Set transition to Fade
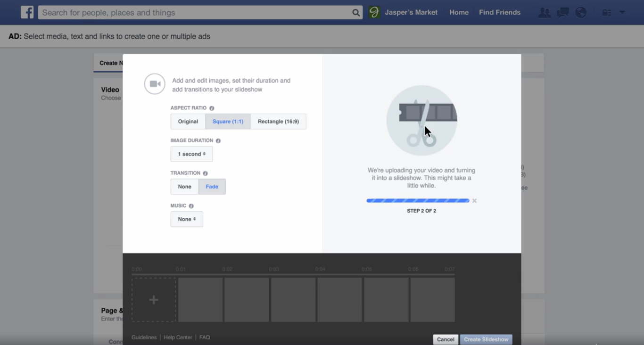This screenshot has height=345, width=644. coord(212,187)
